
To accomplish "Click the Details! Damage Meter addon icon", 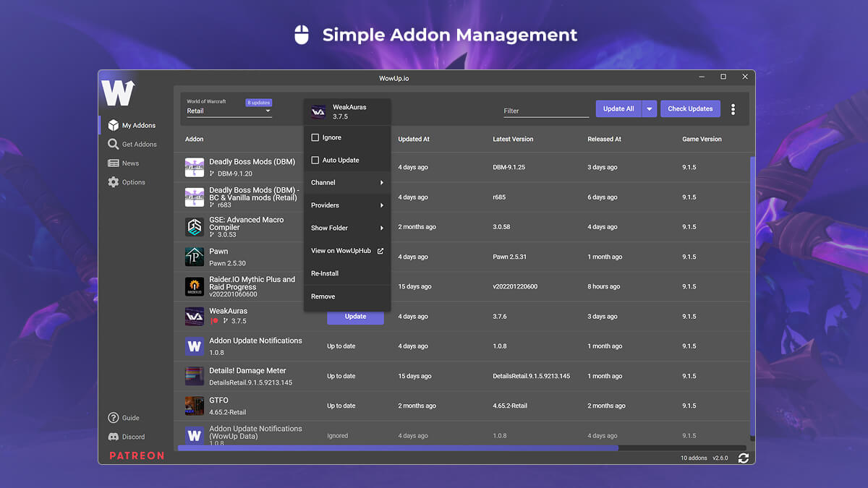I will pyautogui.click(x=194, y=376).
